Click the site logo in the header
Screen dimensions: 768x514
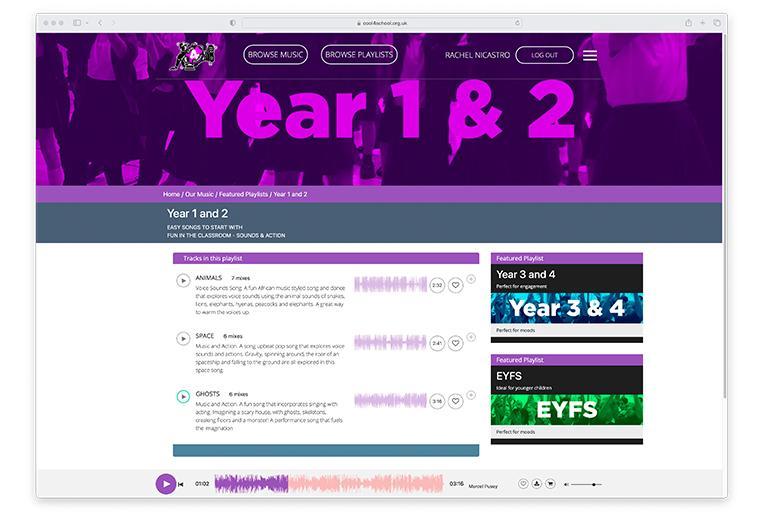(193, 56)
